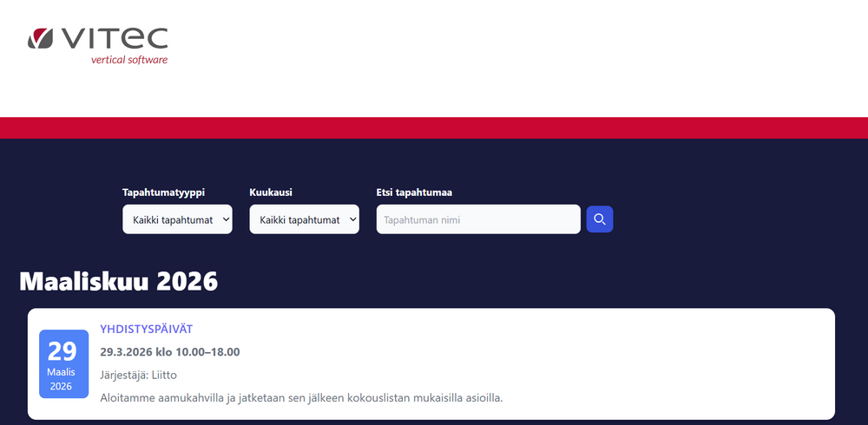Click the Vitec checkmark logo icon
This screenshot has height=425, width=868.
coord(41,38)
